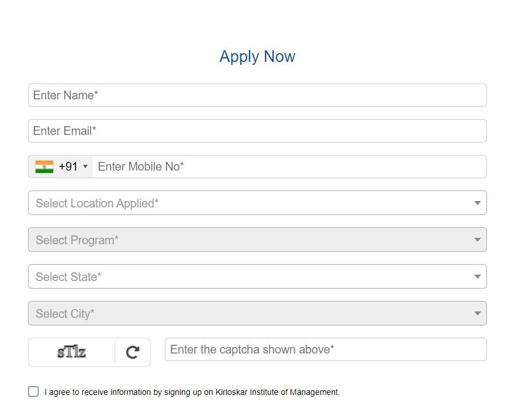Click the +91 country code text
This screenshot has width=532, height=409.
click(68, 167)
